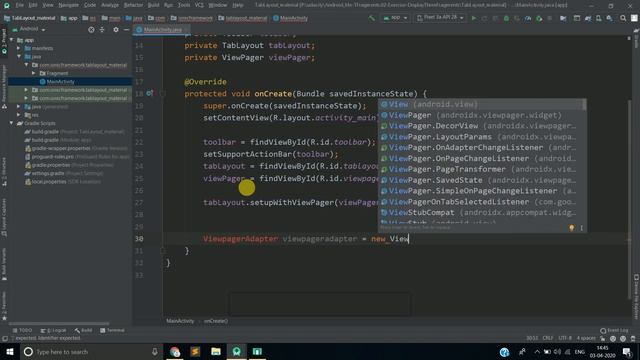
Task: Open the TODO tool window
Action: [22, 330]
